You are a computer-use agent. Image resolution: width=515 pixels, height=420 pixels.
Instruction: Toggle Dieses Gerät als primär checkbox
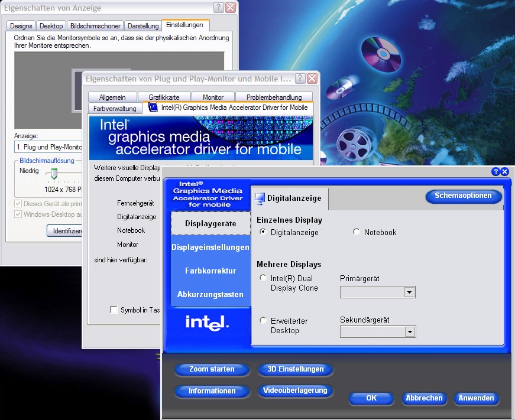pyautogui.click(x=18, y=204)
